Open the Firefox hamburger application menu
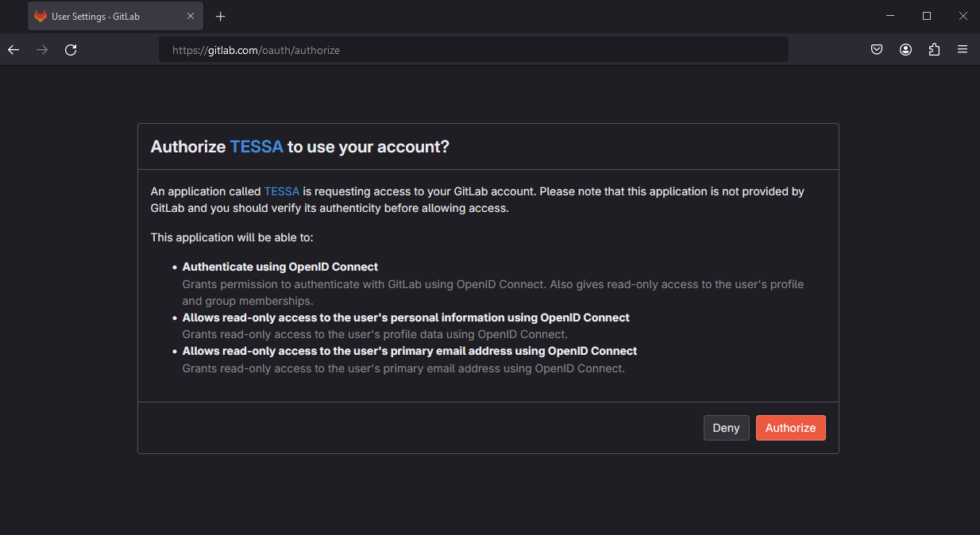 (x=963, y=49)
